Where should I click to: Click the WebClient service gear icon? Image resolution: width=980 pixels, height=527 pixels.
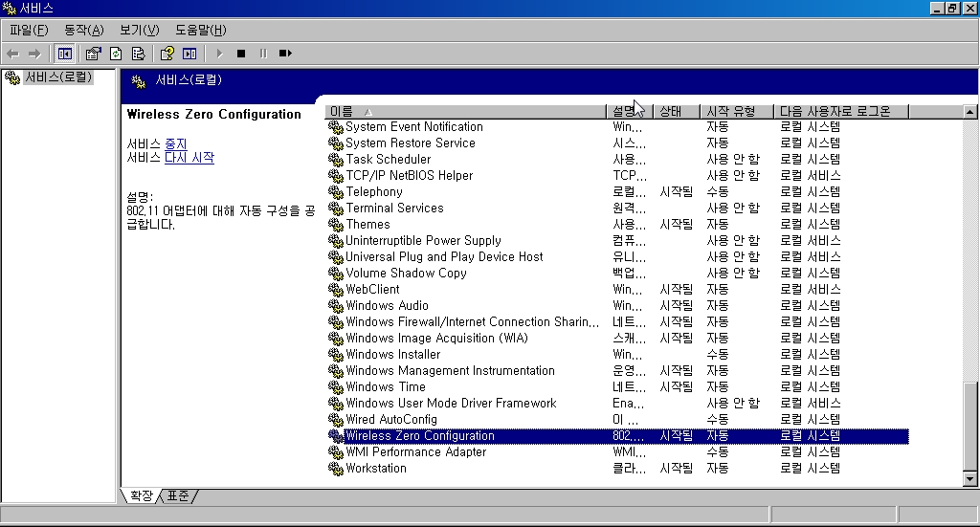point(336,289)
